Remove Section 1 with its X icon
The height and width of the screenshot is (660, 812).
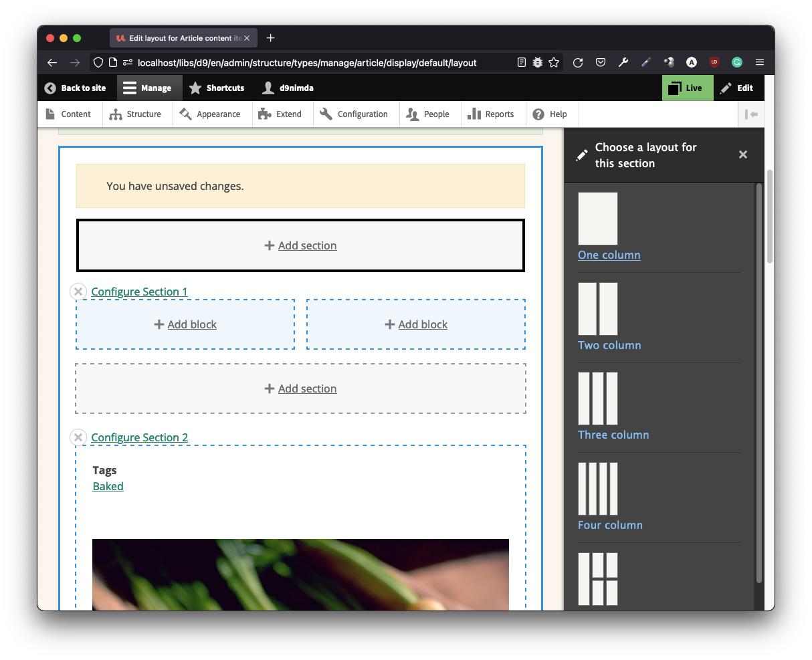[x=78, y=292]
